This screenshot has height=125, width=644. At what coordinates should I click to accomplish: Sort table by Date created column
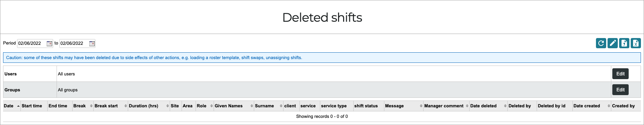(x=592, y=106)
